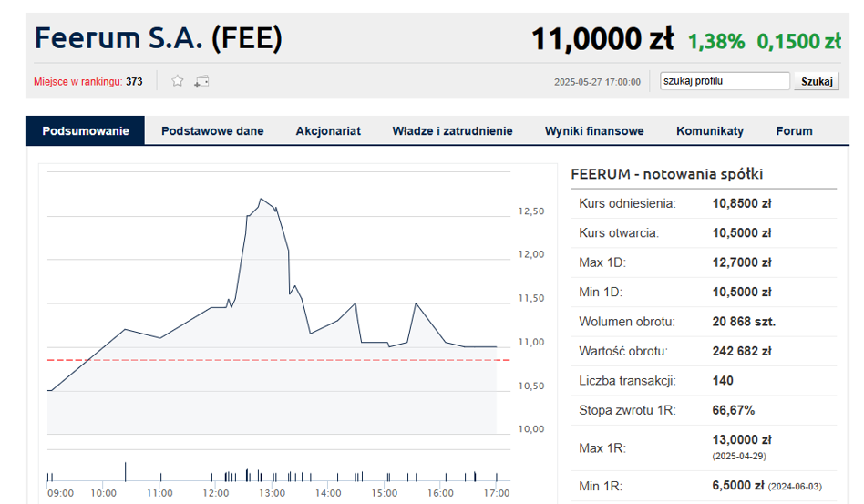View the Komunikaty tab
864x504 pixels.
pos(710,131)
